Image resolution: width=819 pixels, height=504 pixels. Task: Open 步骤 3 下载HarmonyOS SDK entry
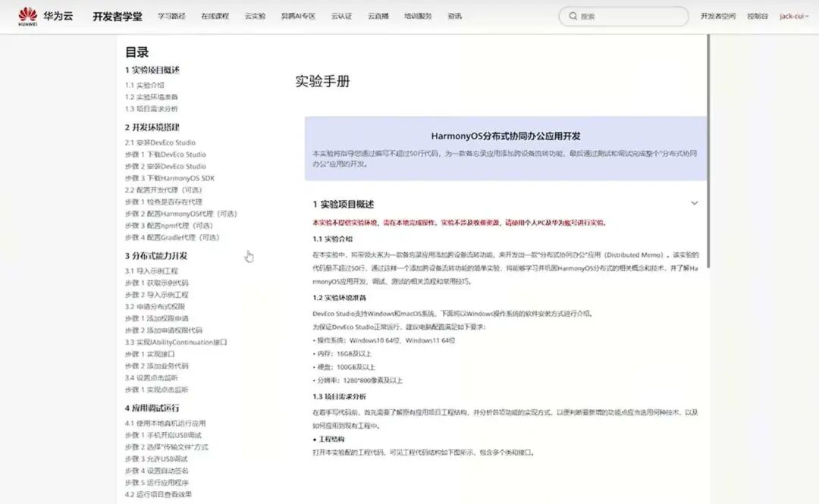tap(170, 178)
